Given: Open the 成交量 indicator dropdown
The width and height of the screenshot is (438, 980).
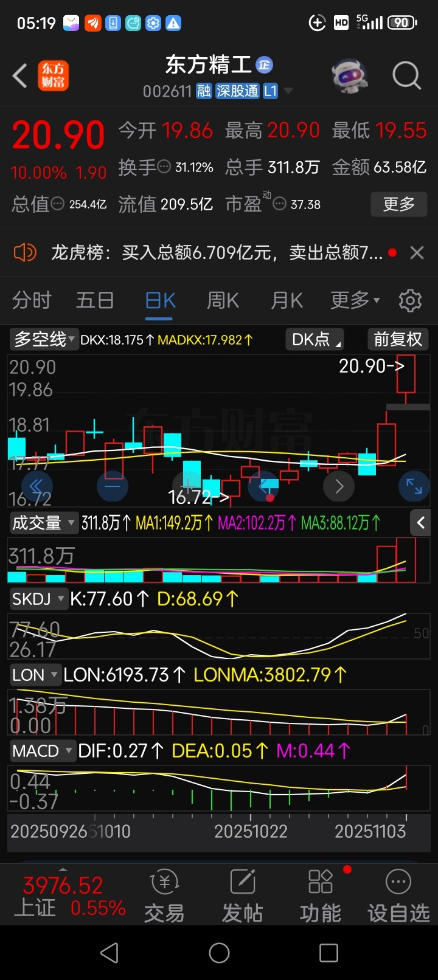Looking at the screenshot, I should pyautogui.click(x=43, y=523).
